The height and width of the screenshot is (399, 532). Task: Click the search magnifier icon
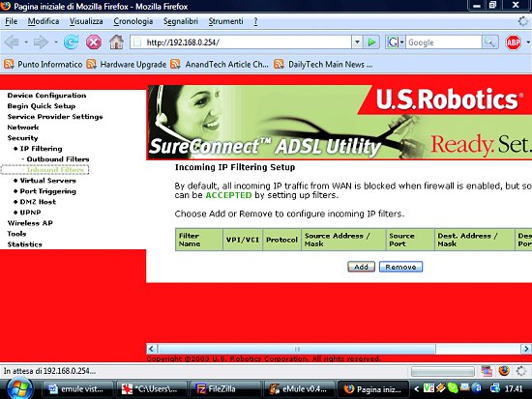pos(489,43)
